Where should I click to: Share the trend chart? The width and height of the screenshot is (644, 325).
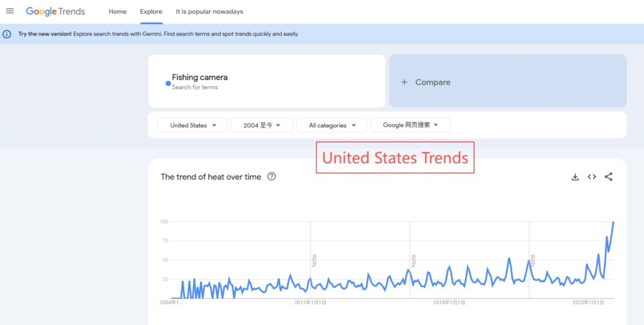608,177
